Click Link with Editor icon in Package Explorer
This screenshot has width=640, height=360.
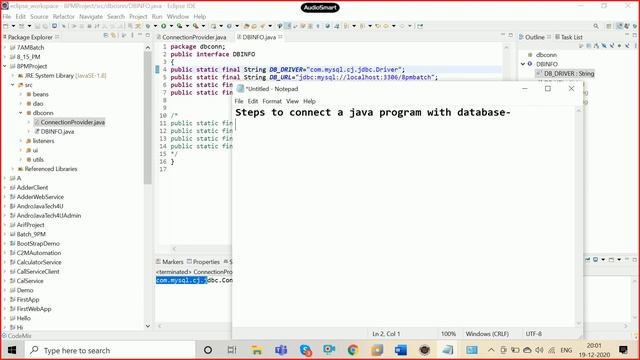tap(113, 36)
